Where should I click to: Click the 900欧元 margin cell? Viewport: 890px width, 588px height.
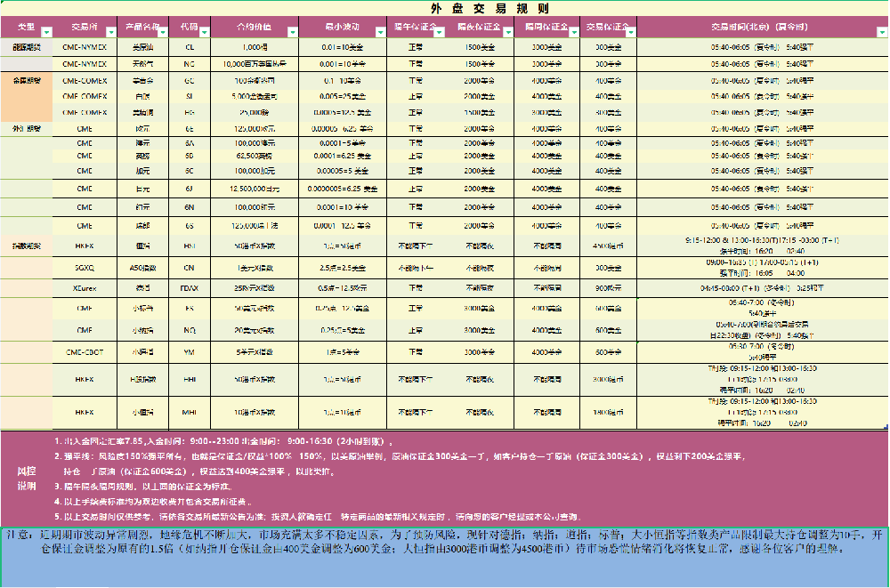(608, 287)
